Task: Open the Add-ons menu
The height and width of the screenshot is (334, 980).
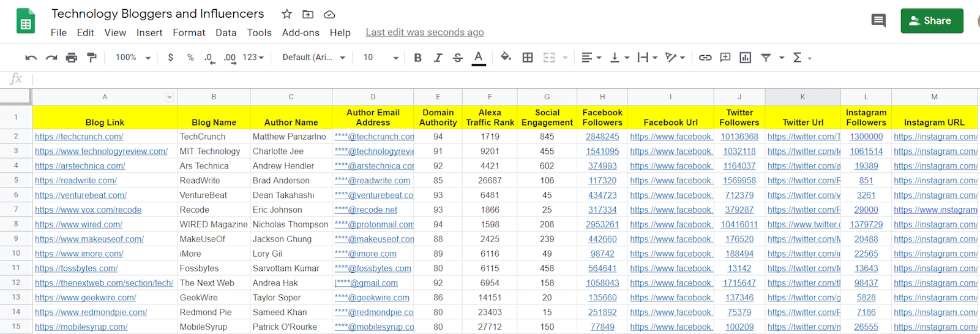Action: tap(301, 32)
